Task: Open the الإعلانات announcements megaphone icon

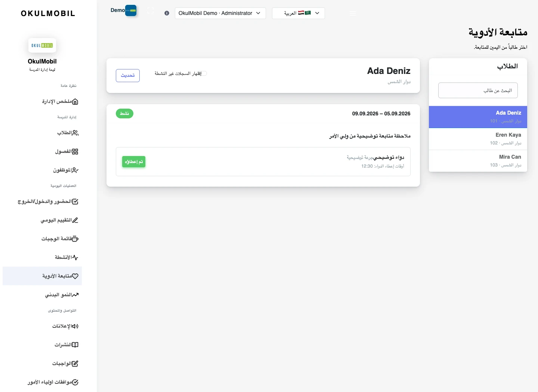Action: click(x=75, y=326)
